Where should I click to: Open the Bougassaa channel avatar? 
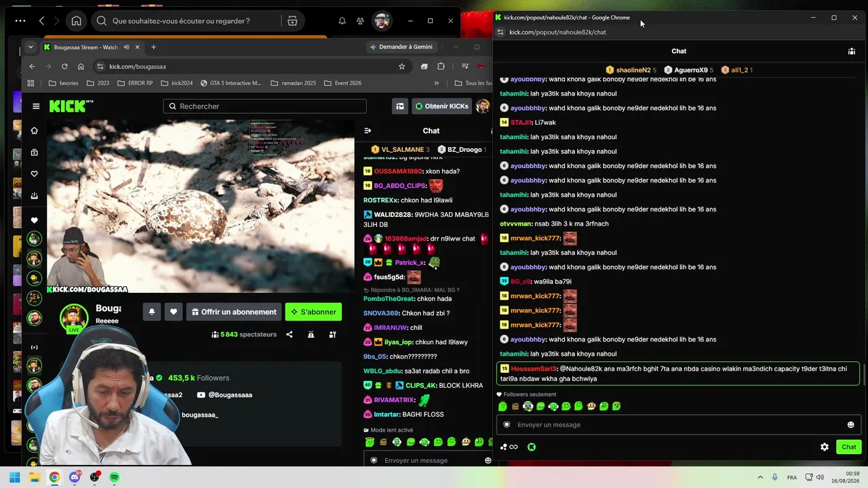(74, 318)
